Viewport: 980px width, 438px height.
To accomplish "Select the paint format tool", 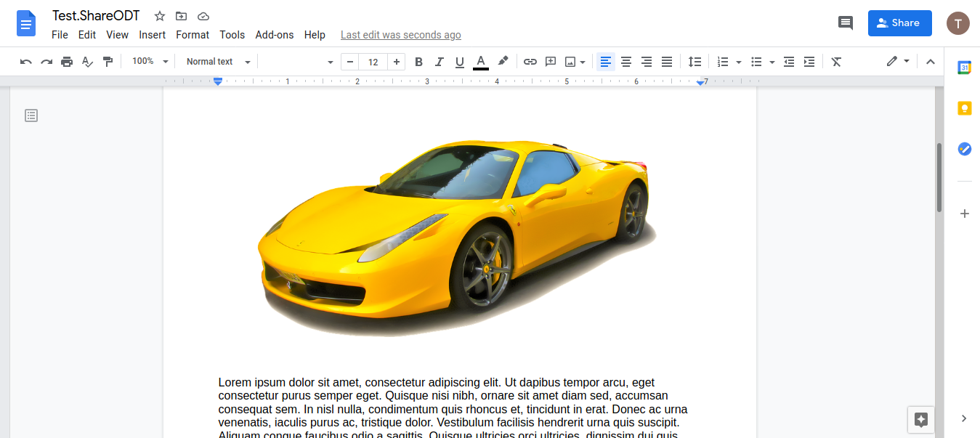I will [108, 62].
